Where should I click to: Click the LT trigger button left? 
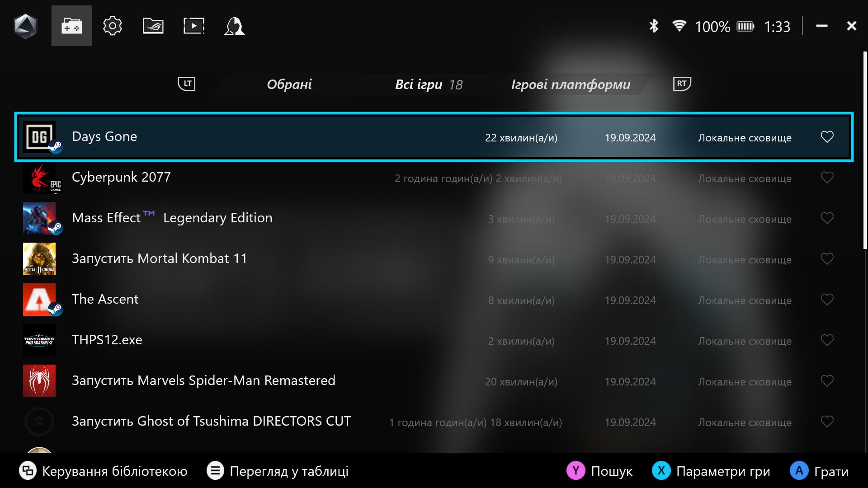pos(187,84)
